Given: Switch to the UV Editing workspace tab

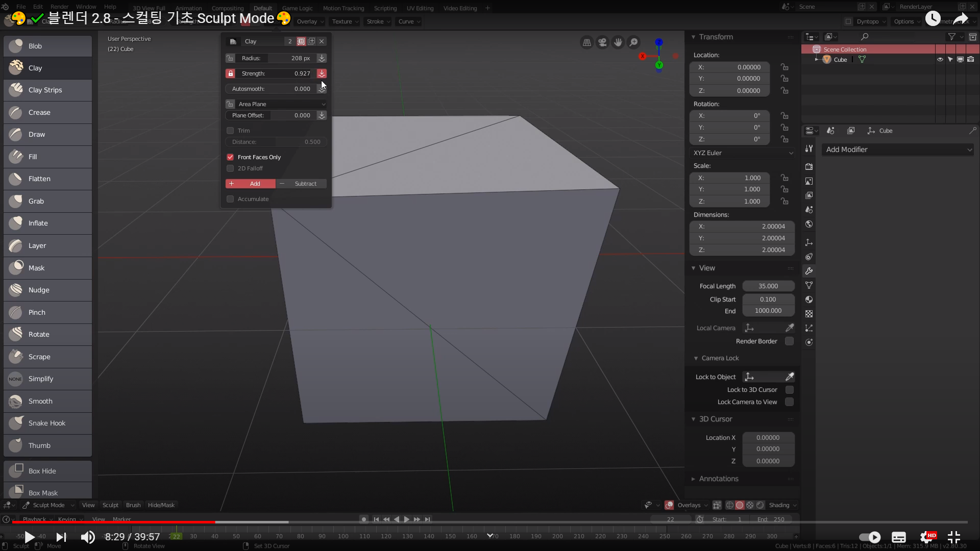Looking at the screenshot, I should [x=420, y=8].
